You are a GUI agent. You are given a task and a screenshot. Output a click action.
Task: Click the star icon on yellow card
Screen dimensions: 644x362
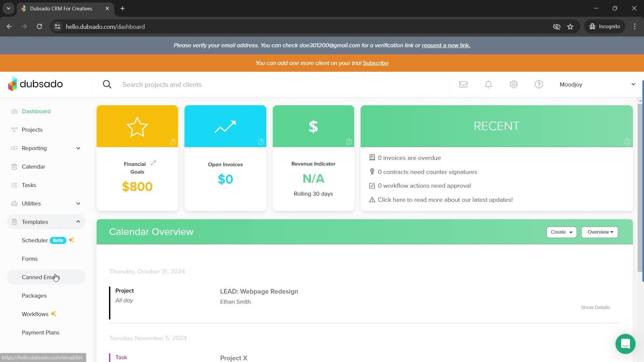tap(137, 127)
